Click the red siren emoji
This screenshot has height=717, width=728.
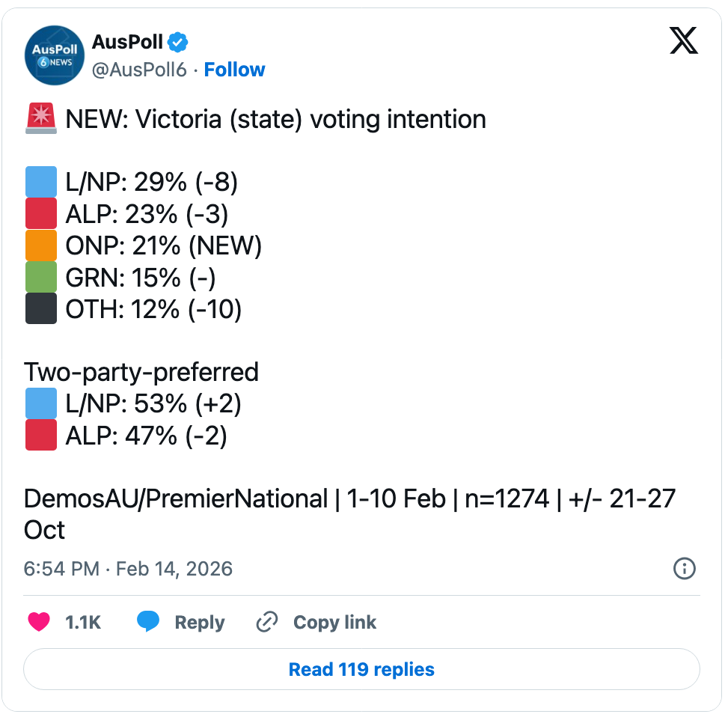[x=41, y=120]
